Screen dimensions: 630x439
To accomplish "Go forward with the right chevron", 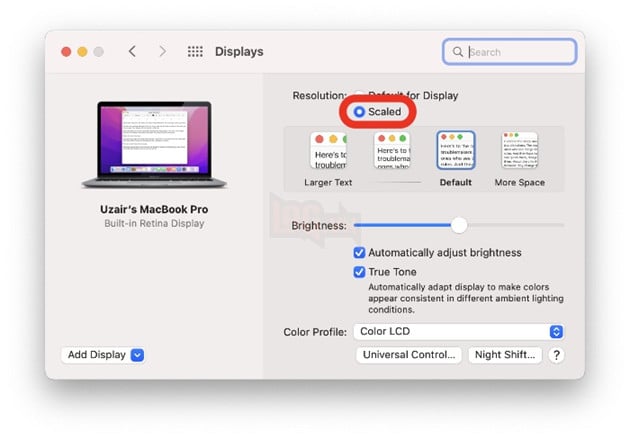I will click(162, 51).
